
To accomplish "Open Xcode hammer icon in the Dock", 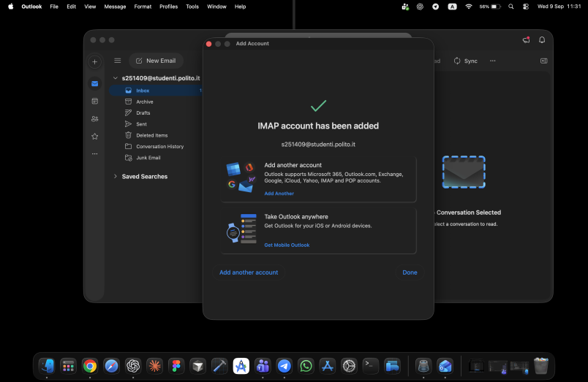I will point(219,366).
